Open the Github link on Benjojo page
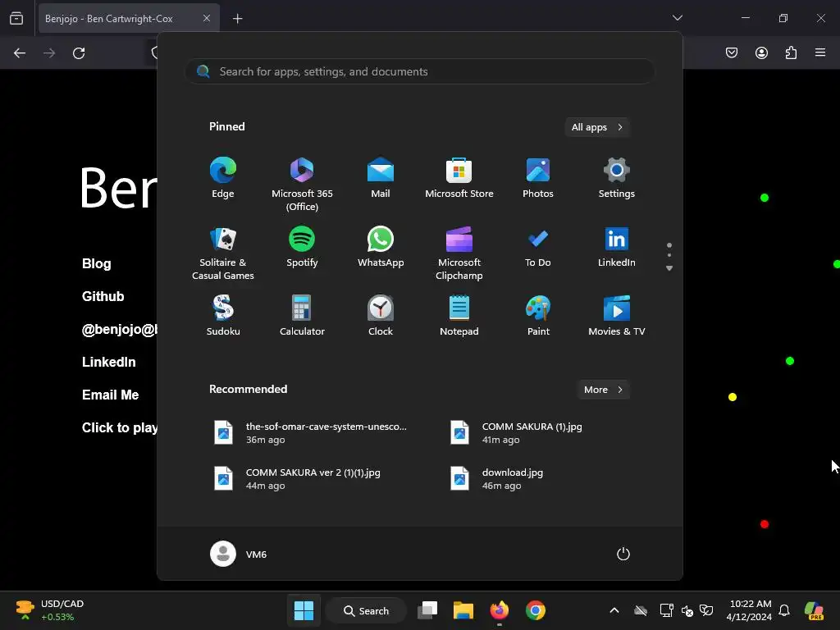This screenshot has height=630, width=840. (x=103, y=296)
